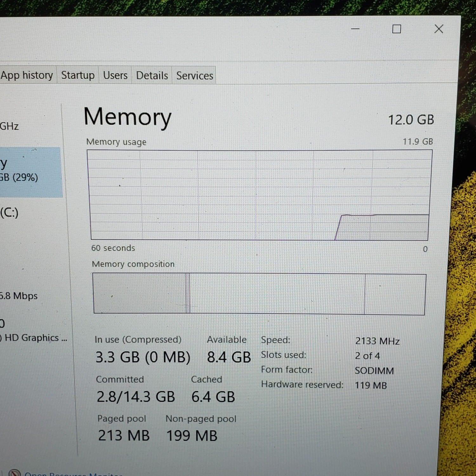The image size is (476, 476).
Task: Go to the Users tab
Action: coord(115,76)
